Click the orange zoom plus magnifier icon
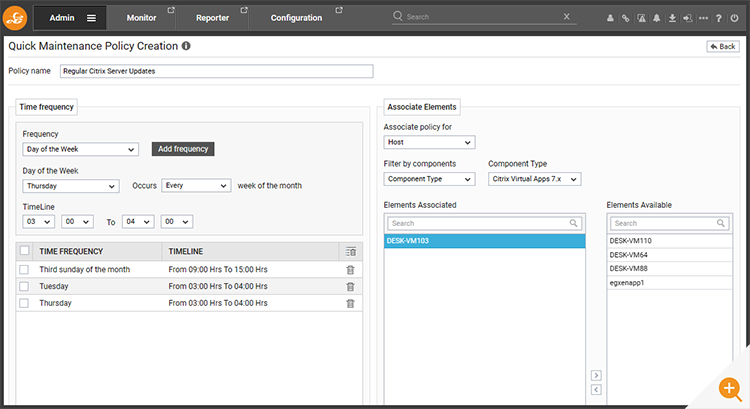 coord(730,389)
